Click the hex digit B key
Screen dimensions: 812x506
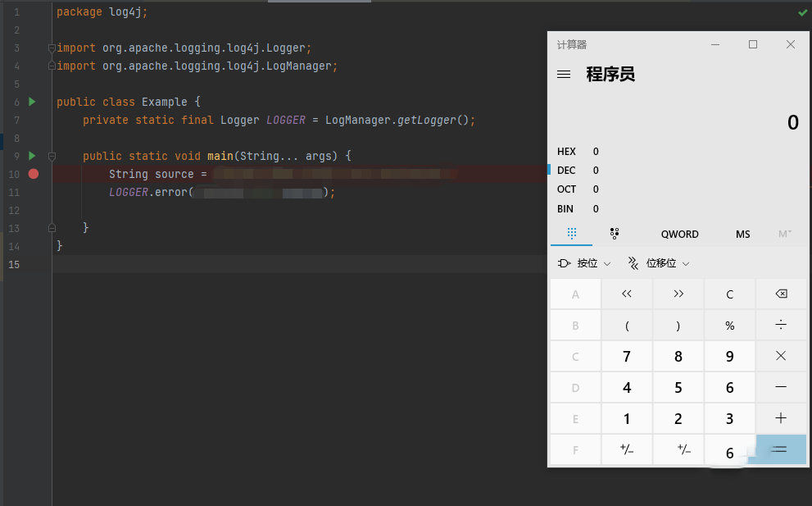click(575, 325)
